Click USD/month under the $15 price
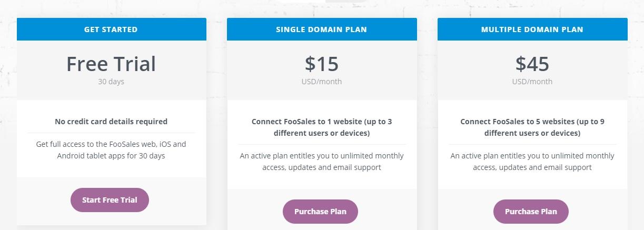This screenshot has width=644, height=230. point(322,82)
